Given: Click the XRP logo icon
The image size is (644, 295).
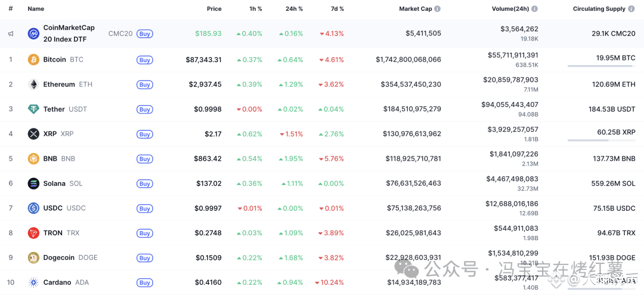Looking at the screenshot, I should click(x=33, y=134).
